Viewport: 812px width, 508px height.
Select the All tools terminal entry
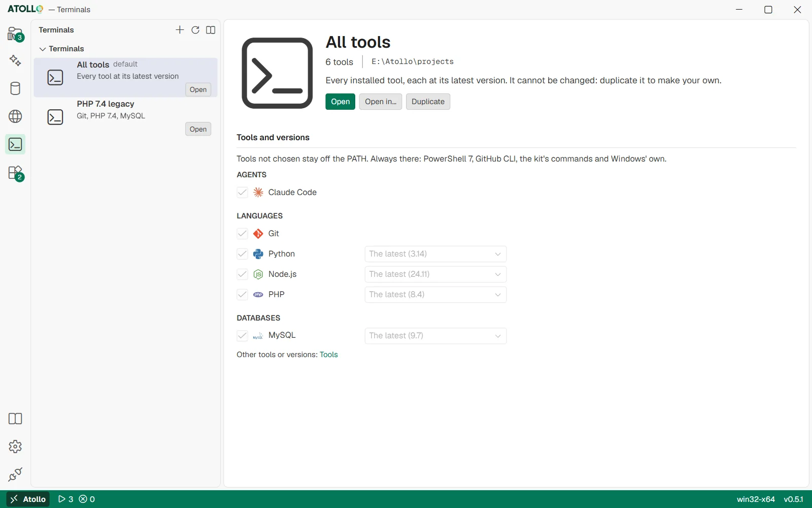125,77
